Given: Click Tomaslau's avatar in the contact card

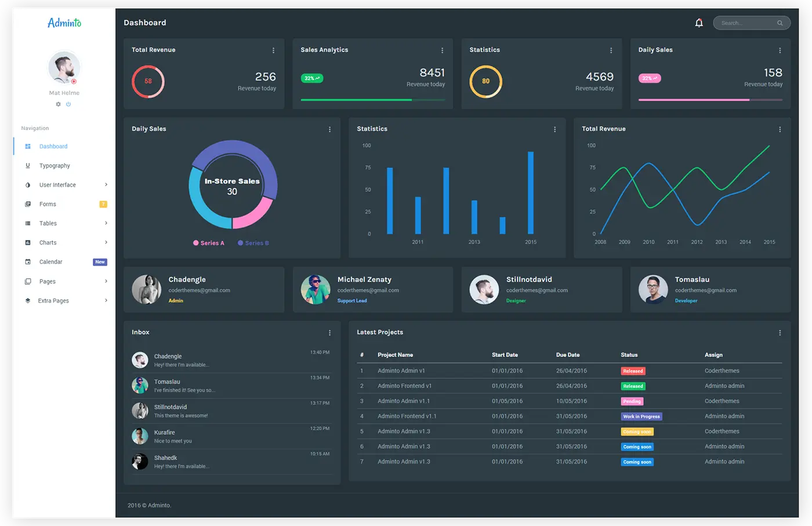Looking at the screenshot, I should [x=653, y=289].
